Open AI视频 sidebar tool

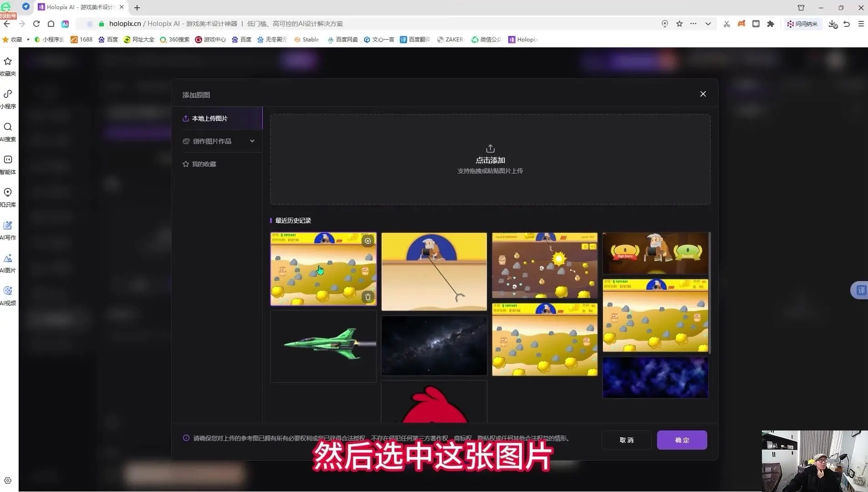(x=8, y=296)
